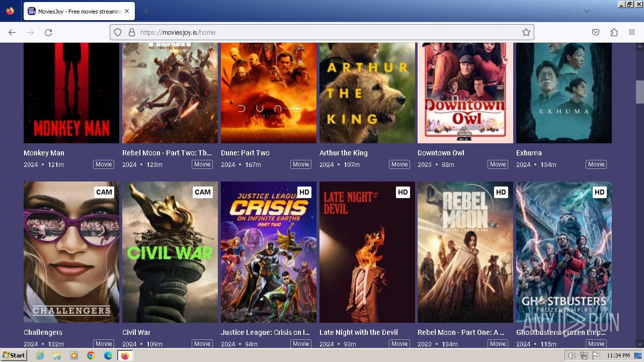Screen dimensions: 644x362
Task: Bookmark this page with star icon
Action: (x=526, y=32)
